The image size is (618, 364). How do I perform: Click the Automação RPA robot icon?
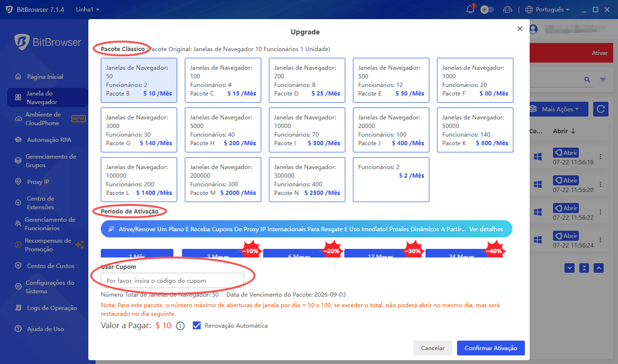(18, 140)
